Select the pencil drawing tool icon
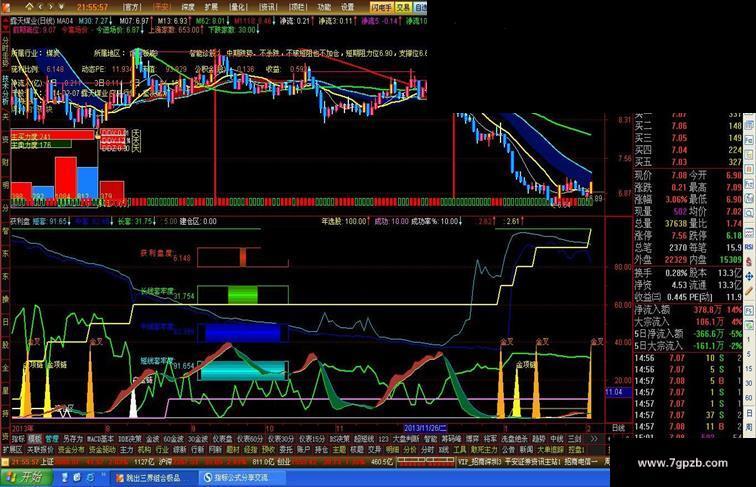The height and width of the screenshot is (487, 756). click(x=749, y=291)
